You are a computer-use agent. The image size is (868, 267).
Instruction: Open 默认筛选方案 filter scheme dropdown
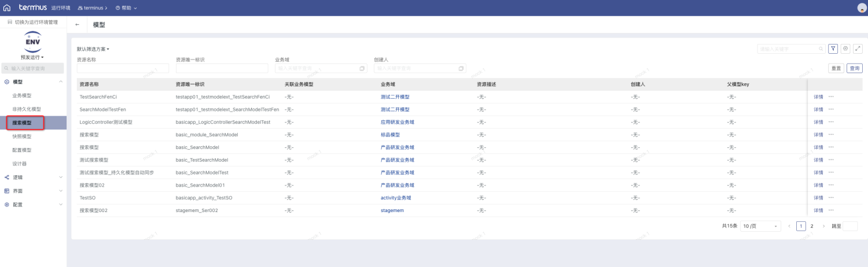[x=93, y=49]
